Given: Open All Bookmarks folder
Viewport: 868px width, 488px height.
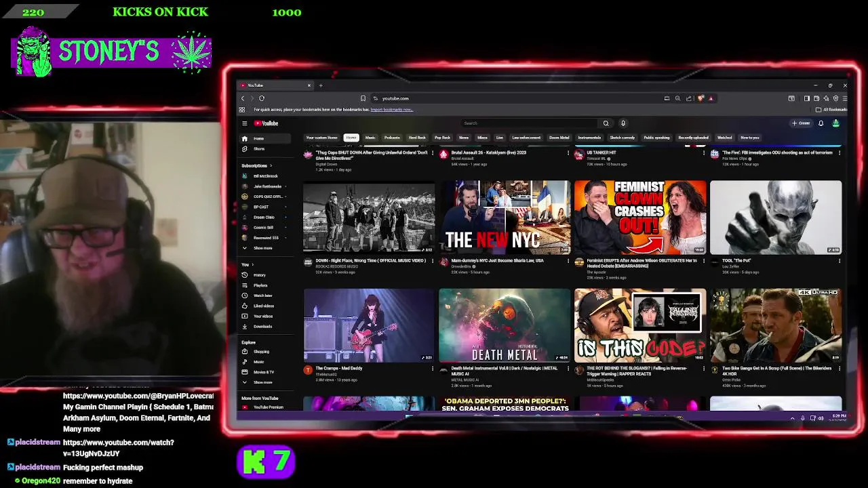Looking at the screenshot, I should coord(831,110).
